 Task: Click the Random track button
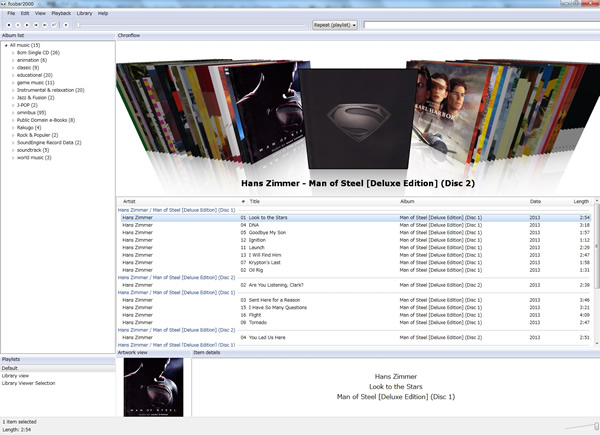click(54, 25)
